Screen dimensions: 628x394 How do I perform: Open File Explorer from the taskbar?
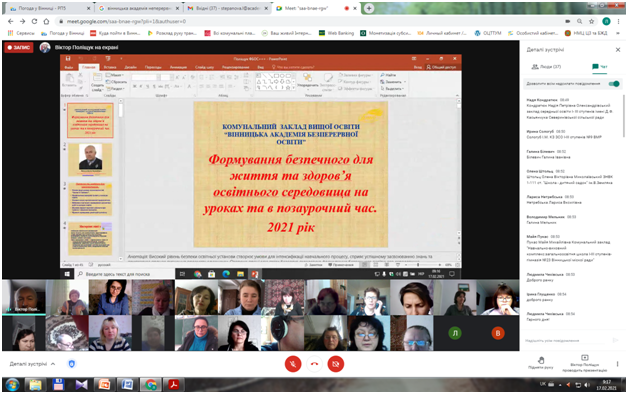tap(35, 385)
